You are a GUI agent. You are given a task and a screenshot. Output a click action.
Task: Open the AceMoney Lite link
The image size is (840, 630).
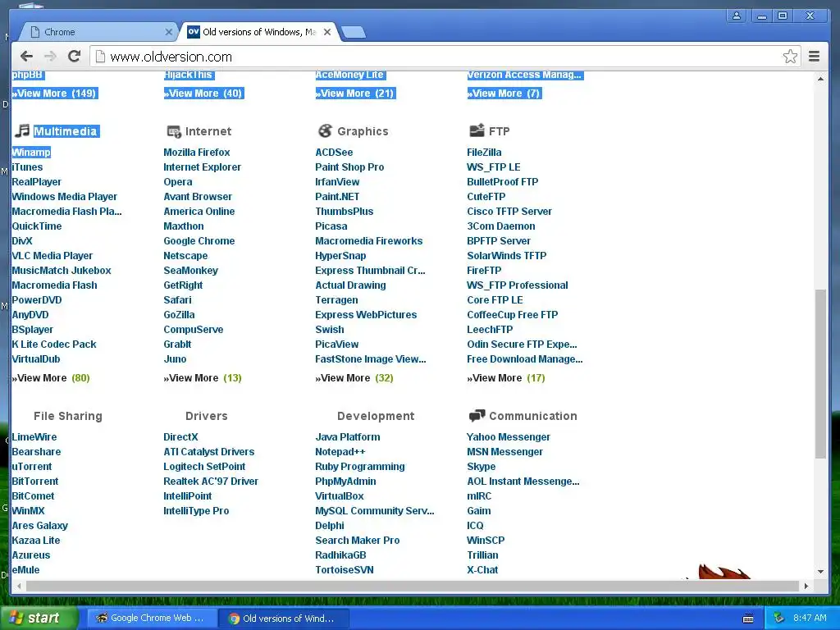(349, 75)
